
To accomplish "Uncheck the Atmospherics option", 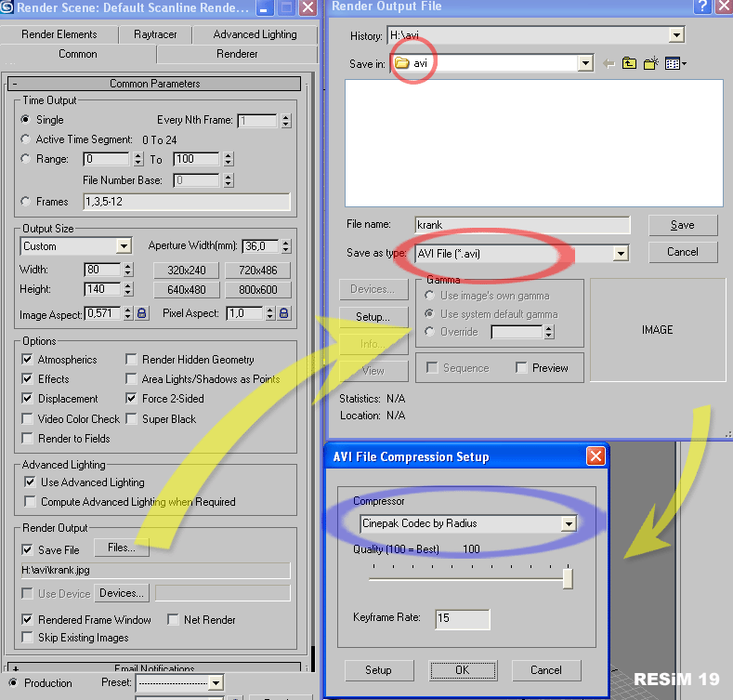I will tap(28, 360).
